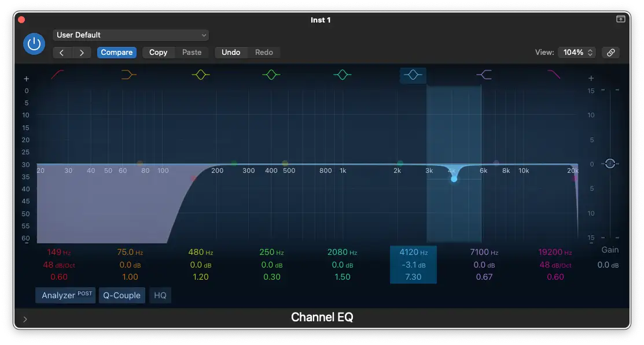
Task: Expand the disclosure arrow at bottom left
Action: [x=25, y=318]
